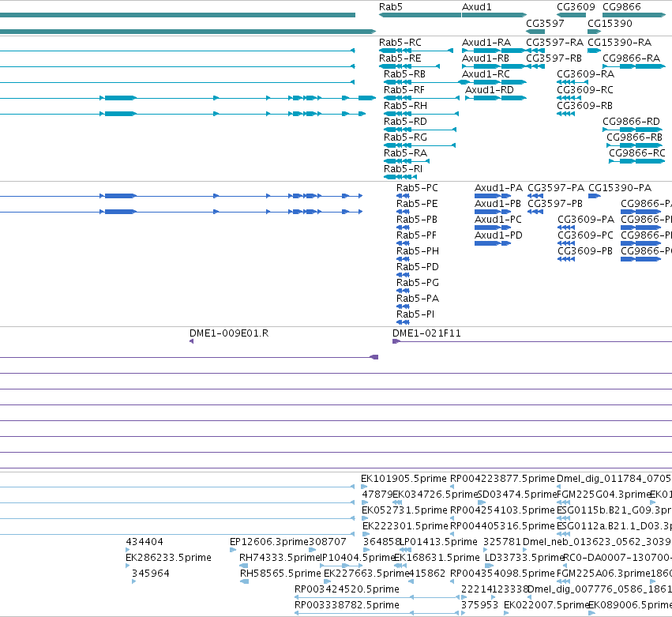
Task: Click the CG9866-RA transcript label
Action: point(631,58)
